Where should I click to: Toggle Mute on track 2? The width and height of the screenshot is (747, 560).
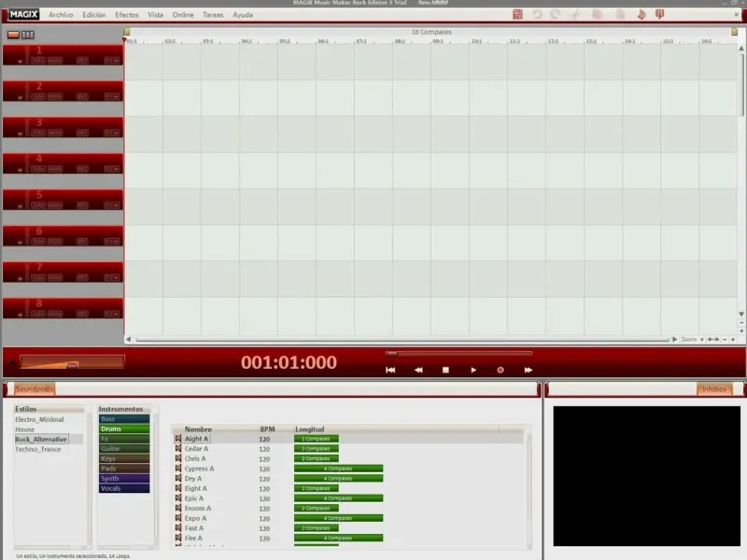(55, 97)
